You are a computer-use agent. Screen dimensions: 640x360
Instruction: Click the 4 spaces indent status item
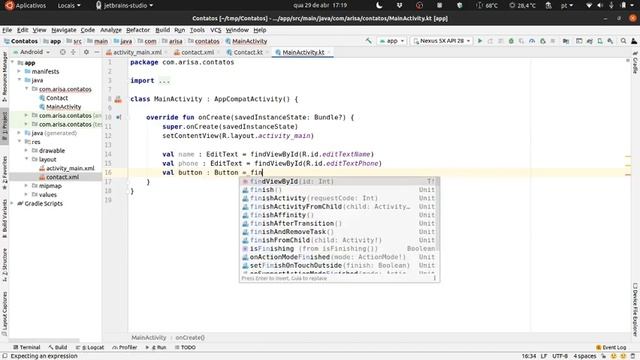coord(584,356)
